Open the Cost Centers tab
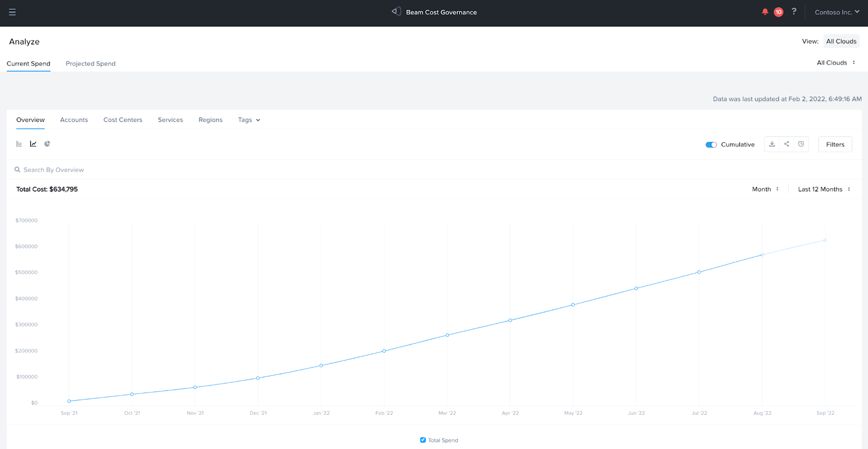Viewport: 868px width, 449px height. click(123, 120)
